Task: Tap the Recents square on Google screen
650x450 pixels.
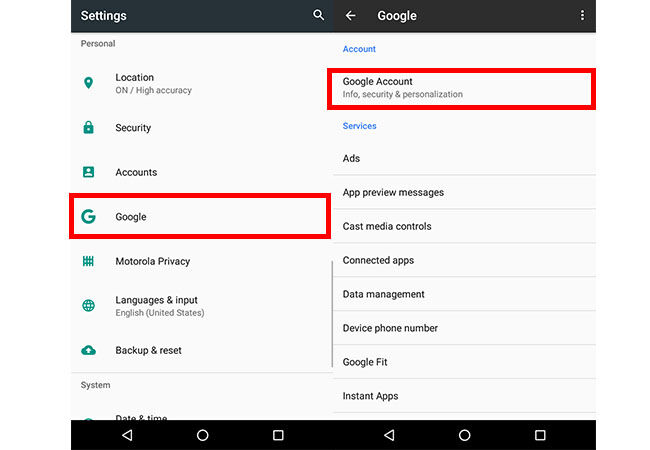Action: coord(540,435)
